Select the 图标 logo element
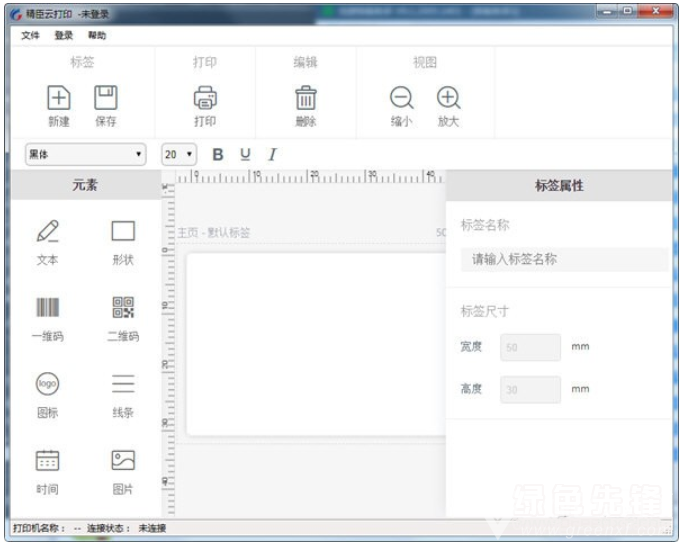The image size is (682, 544). pyautogui.click(x=47, y=396)
